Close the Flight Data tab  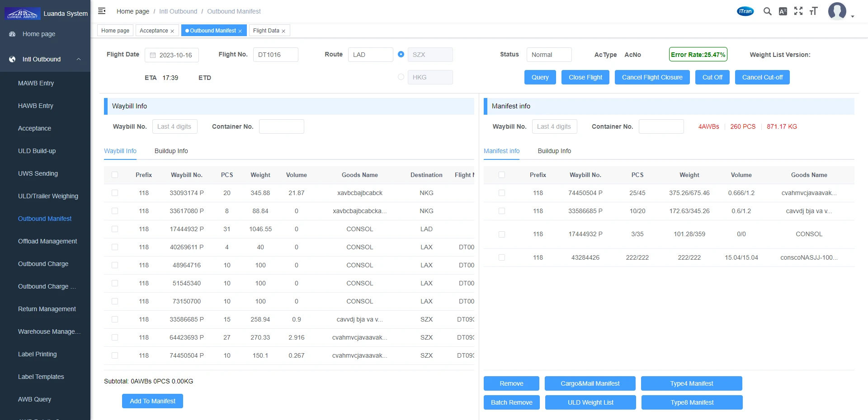[x=283, y=31]
